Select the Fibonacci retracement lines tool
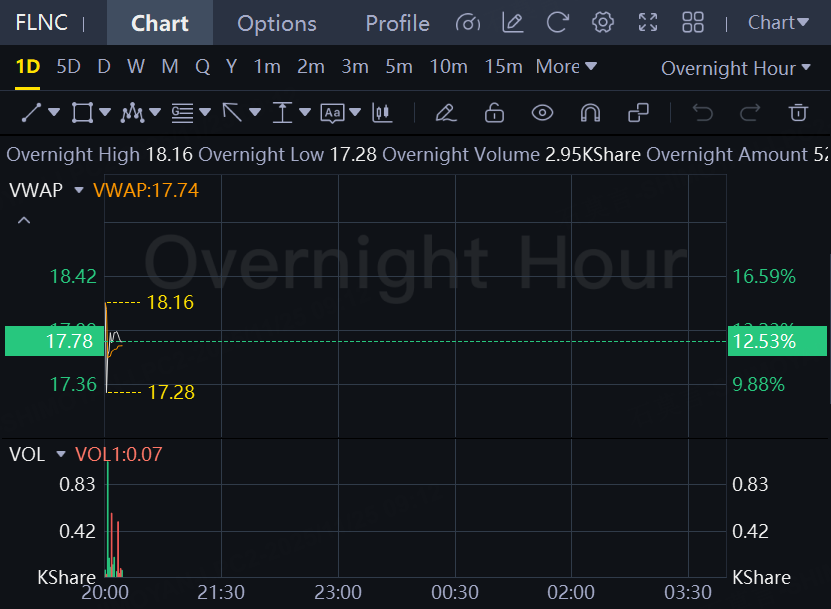 tap(182, 113)
